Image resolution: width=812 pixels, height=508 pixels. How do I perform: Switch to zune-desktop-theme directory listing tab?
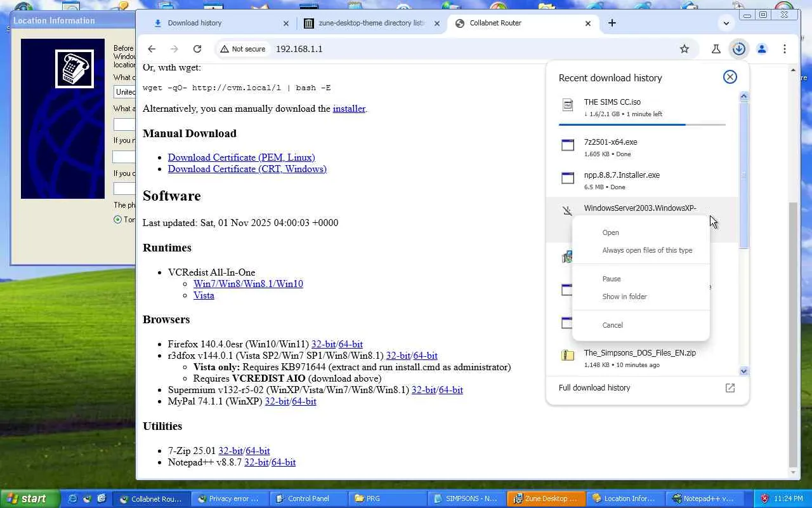coord(371,23)
